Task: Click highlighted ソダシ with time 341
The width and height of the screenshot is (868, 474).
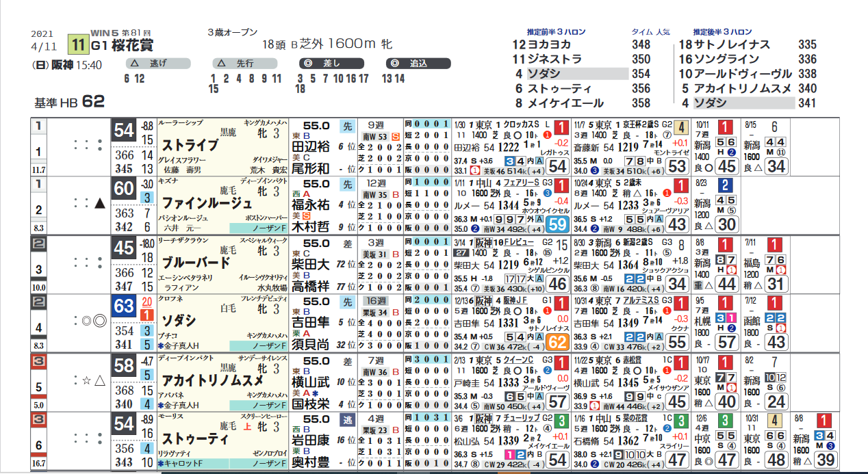Action: (743, 103)
